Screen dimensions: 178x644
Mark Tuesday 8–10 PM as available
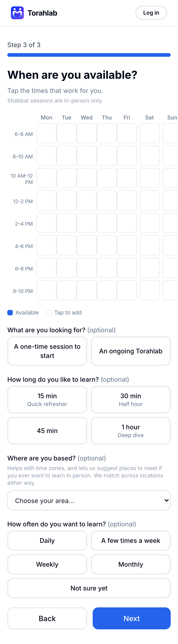pyautogui.click(x=67, y=290)
